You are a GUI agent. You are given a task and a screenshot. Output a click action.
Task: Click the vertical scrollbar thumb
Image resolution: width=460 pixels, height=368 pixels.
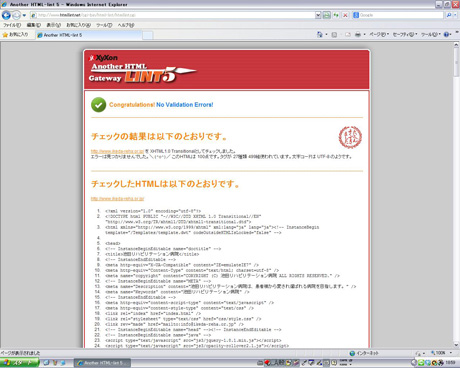pyautogui.click(x=456, y=63)
